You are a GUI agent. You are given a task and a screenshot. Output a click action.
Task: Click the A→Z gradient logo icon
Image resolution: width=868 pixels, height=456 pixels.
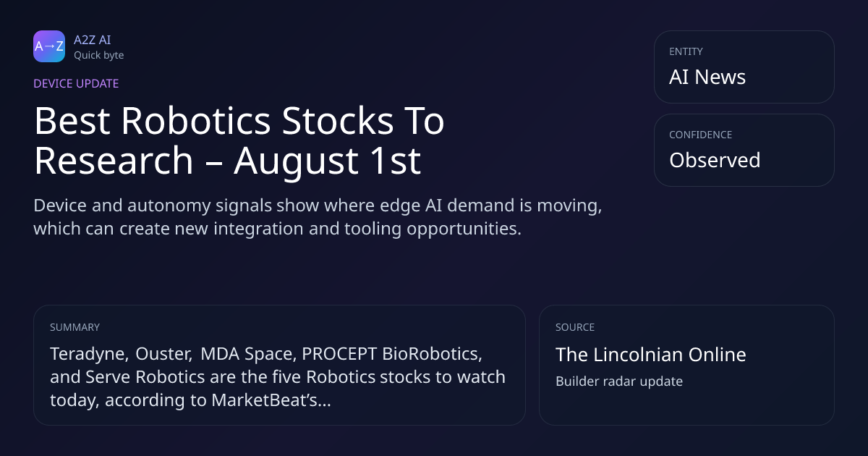coord(49,46)
